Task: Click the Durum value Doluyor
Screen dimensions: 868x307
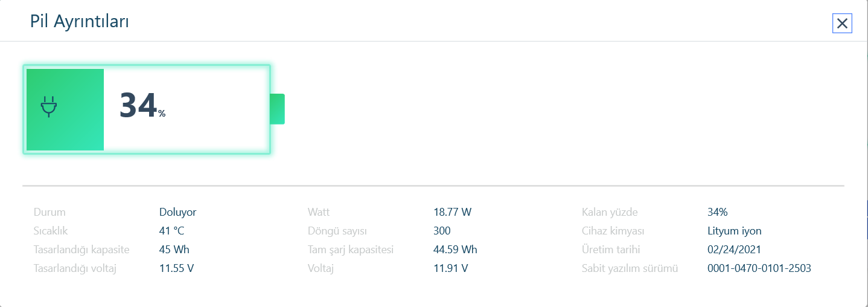Action: point(177,212)
